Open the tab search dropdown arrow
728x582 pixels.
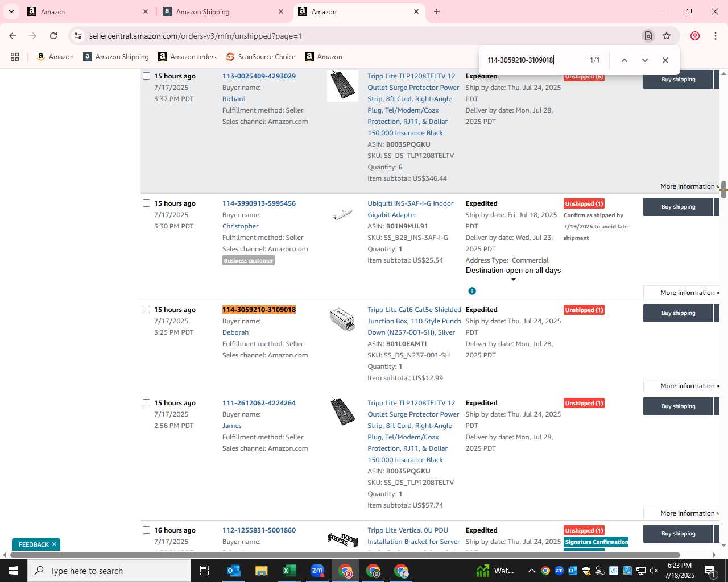click(x=11, y=11)
